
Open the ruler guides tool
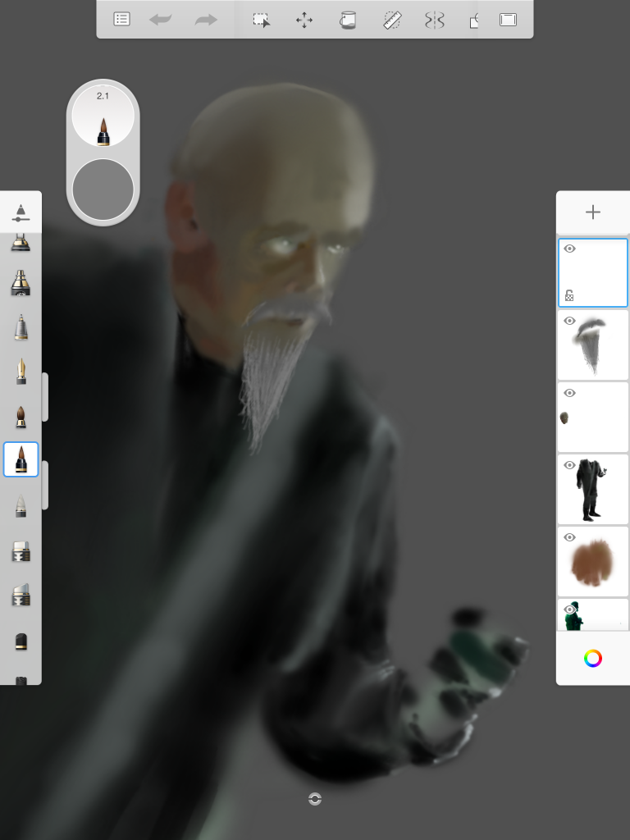tap(392, 20)
